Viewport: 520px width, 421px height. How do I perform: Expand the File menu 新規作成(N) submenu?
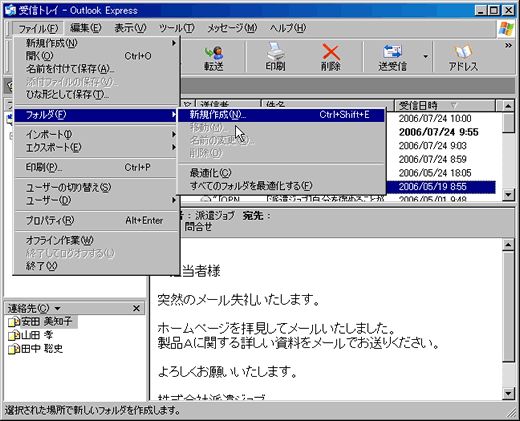pos(96,43)
